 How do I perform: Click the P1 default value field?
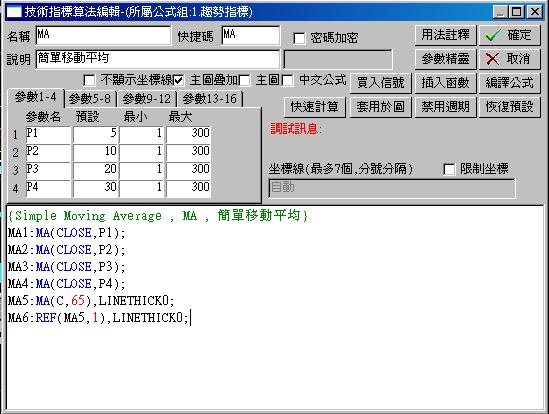(96, 134)
